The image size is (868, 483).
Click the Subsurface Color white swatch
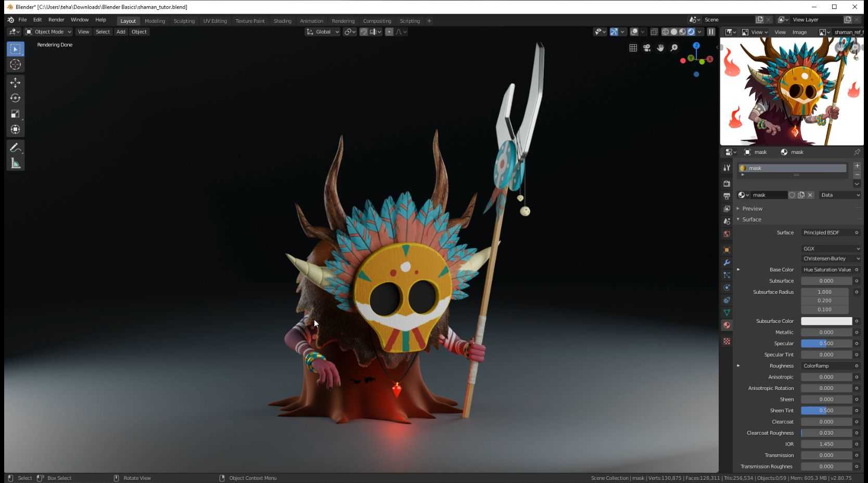point(826,321)
